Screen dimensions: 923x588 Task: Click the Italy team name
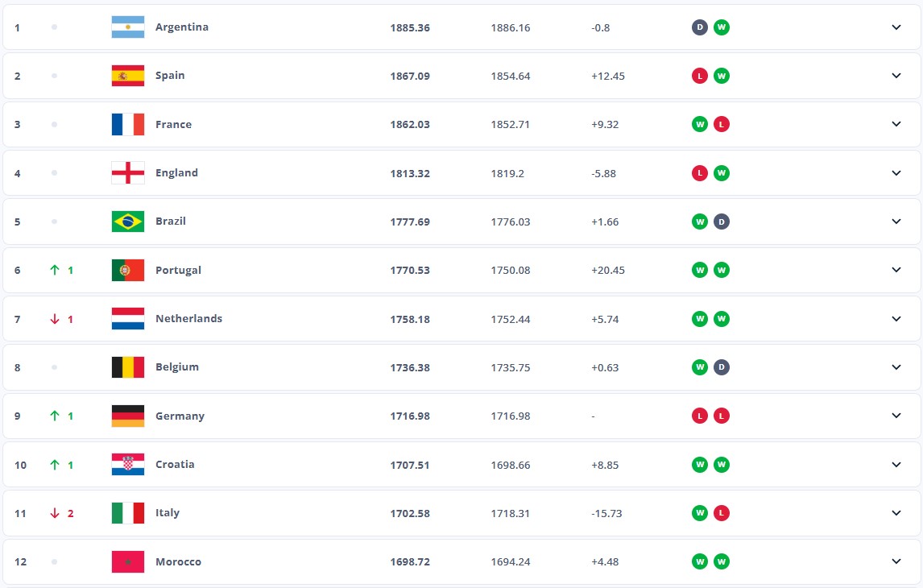pos(168,513)
